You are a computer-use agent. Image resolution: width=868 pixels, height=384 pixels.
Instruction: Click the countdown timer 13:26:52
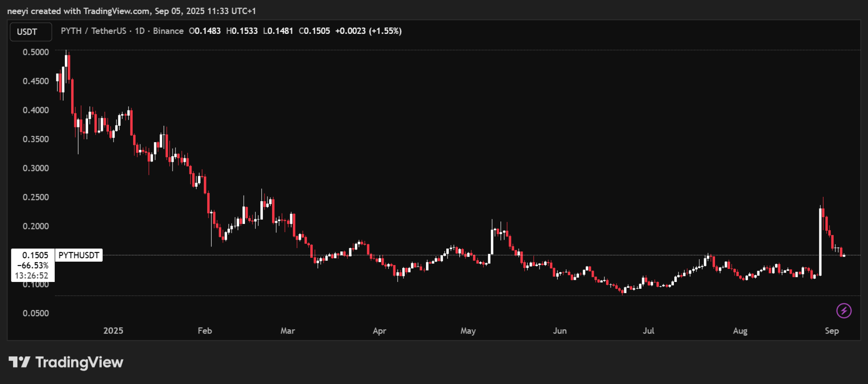[32, 276]
